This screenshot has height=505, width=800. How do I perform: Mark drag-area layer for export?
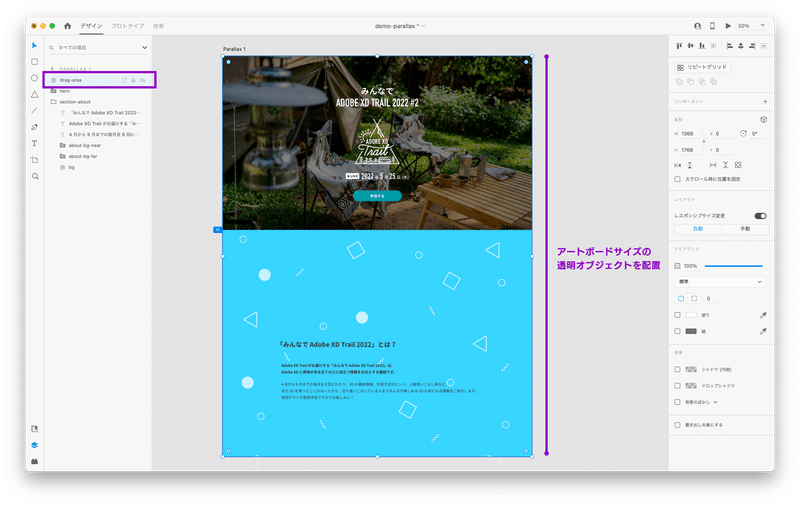click(x=124, y=80)
